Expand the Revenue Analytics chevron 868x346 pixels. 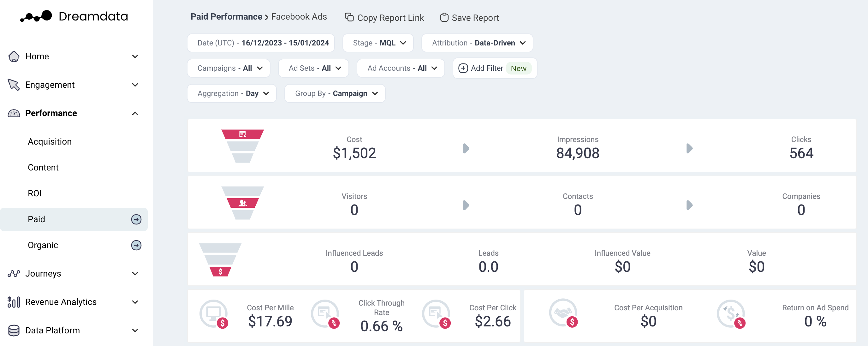click(x=135, y=302)
